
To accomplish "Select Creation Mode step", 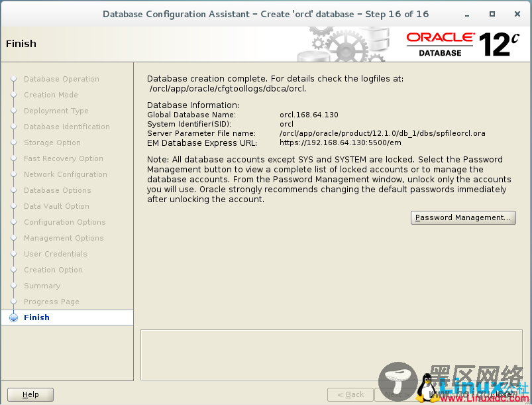I will 51,95.
